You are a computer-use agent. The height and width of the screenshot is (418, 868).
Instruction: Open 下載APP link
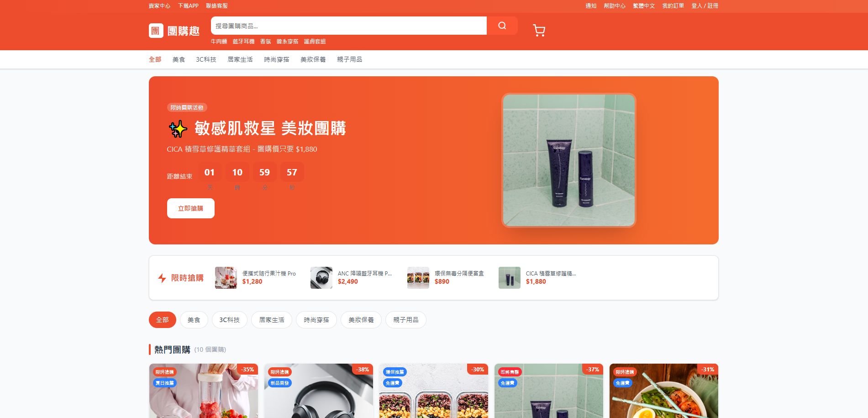188,6
